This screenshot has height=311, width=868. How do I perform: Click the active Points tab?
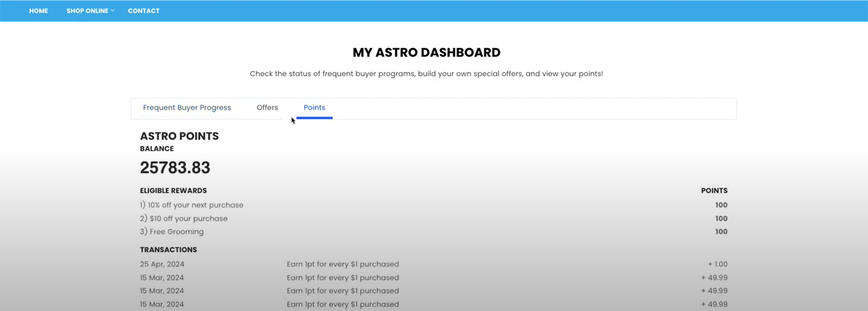click(314, 107)
